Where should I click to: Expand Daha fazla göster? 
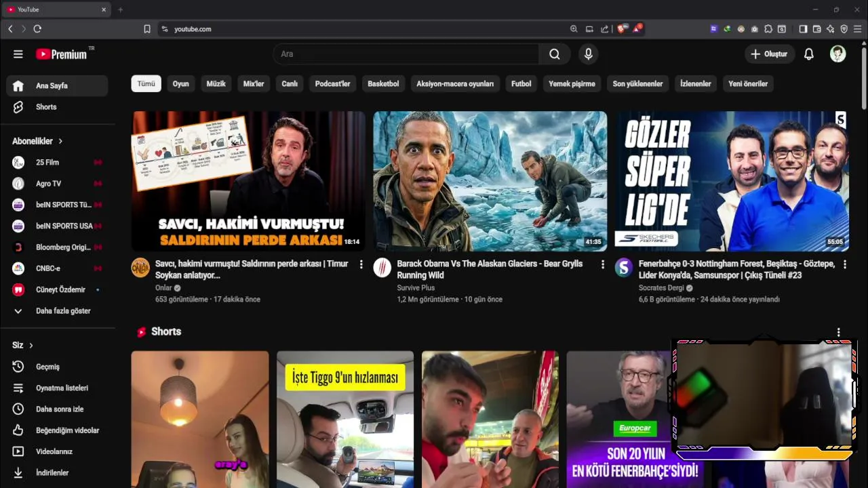[57, 311]
